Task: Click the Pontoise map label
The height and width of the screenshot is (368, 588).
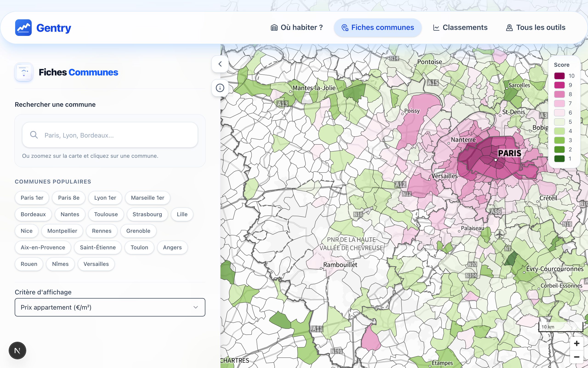Action: pyautogui.click(x=430, y=62)
